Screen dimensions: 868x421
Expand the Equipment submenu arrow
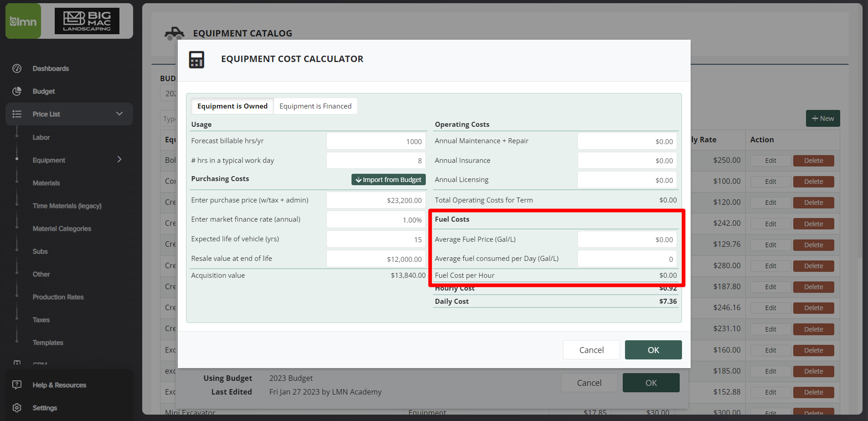click(x=119, y=159)
